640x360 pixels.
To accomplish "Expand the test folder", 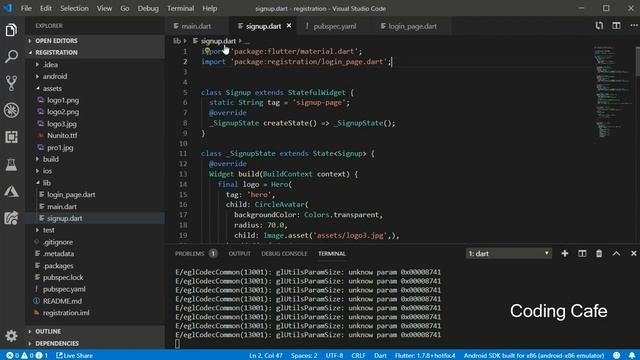I will pyautogui.click(x=49, y=230).
